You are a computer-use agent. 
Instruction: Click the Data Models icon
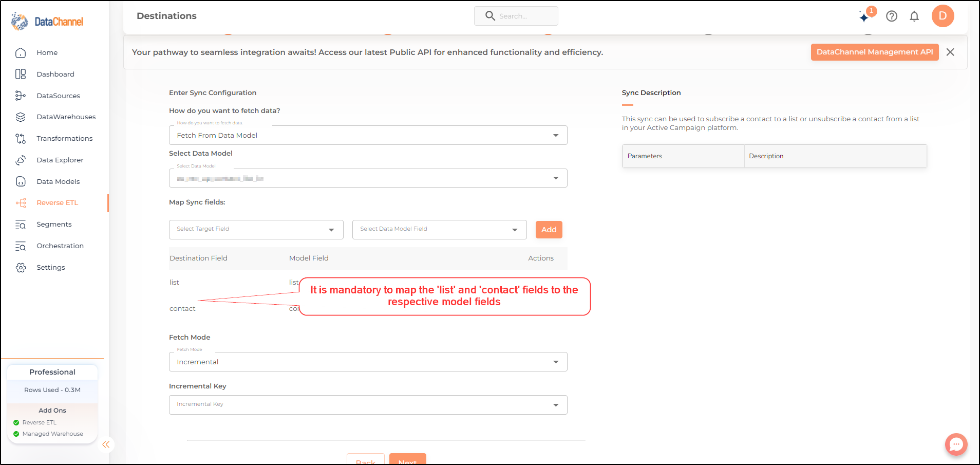21,182
